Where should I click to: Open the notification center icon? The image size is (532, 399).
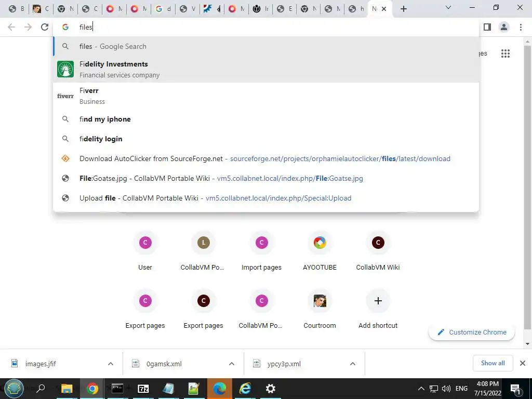(515, 389)
